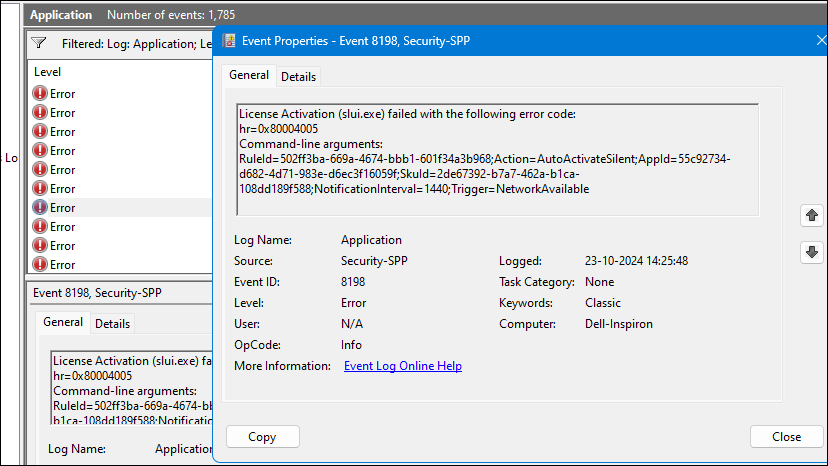The height and width of the screenshot is (466, 828).
Task: Open the Event Log Online Help link
Action: [x=402, y=366]
